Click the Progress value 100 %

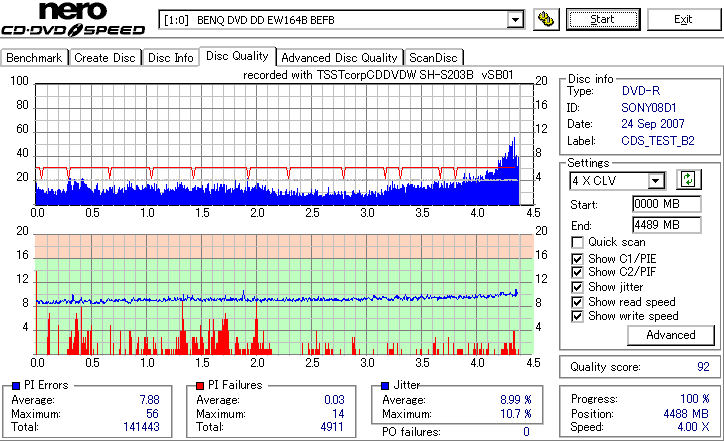click(x=695, y=399)
